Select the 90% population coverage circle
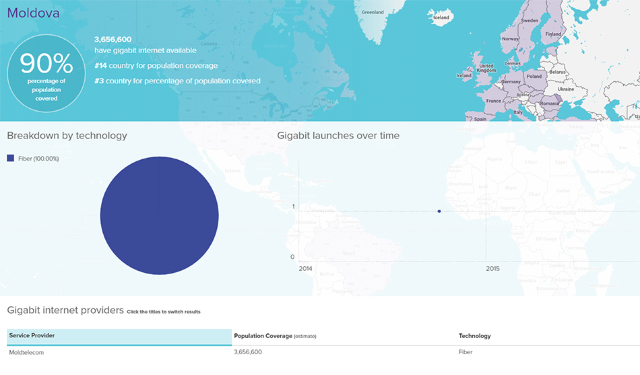This screenshot has width=640, height=375. pos(46,73)
